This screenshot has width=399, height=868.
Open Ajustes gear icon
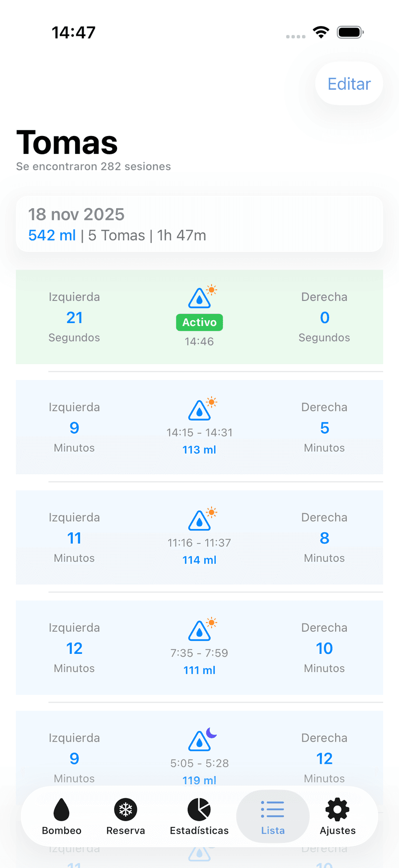point(337,809)
